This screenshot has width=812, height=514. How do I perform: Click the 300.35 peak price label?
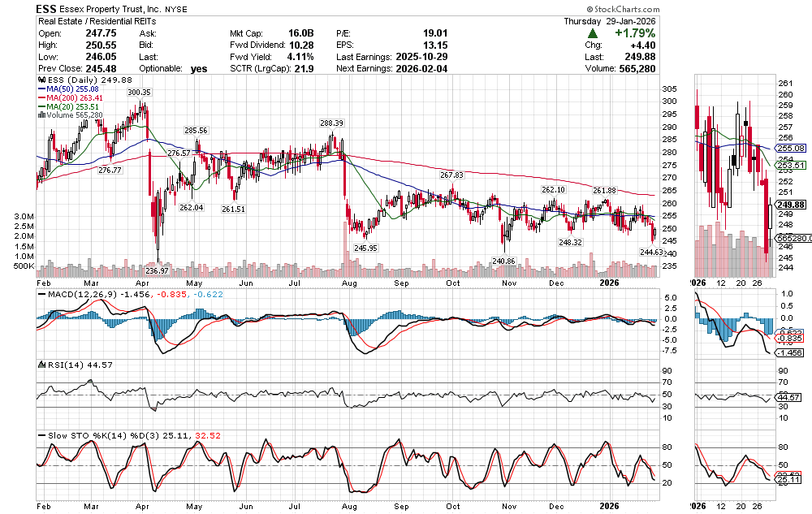pyautogui.click(x=139, y=93)
